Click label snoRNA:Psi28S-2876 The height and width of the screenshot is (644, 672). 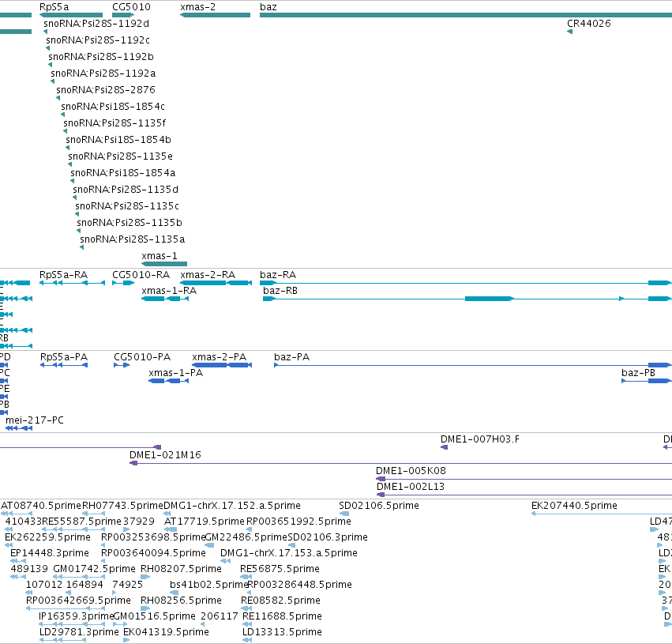[106, 90]
